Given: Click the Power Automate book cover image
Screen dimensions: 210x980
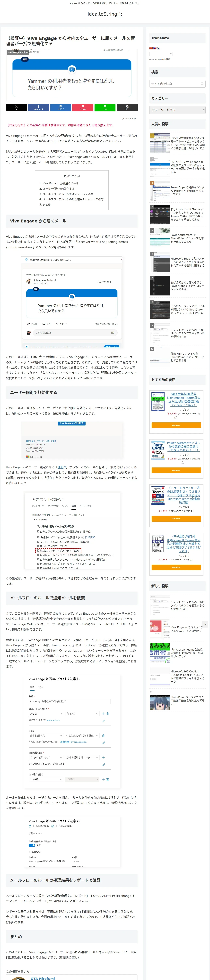Looking at the screenshot, I should [x=158, y=450].
